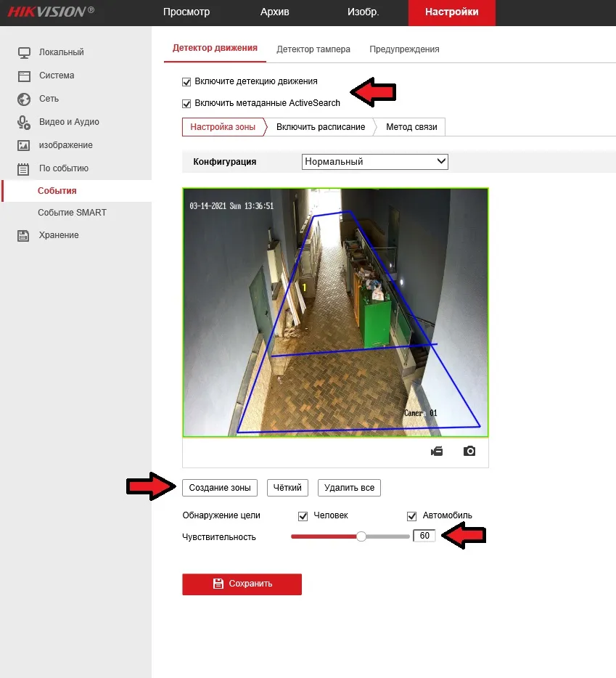The width and height of the screenshot is (616, 678).
Task: Click Сохранить to save settings
Action: click(x=242, y=584)
